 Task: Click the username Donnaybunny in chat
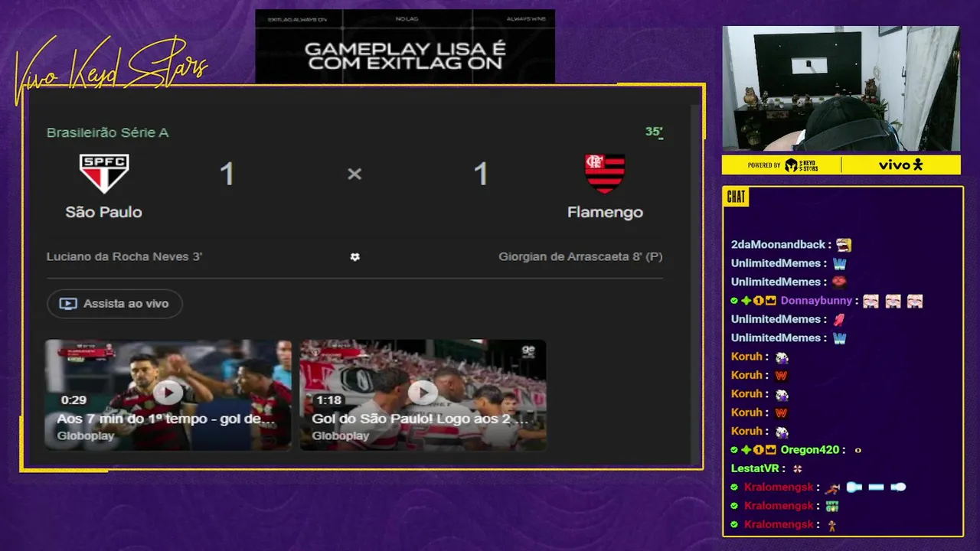click(x=816, y=301)
